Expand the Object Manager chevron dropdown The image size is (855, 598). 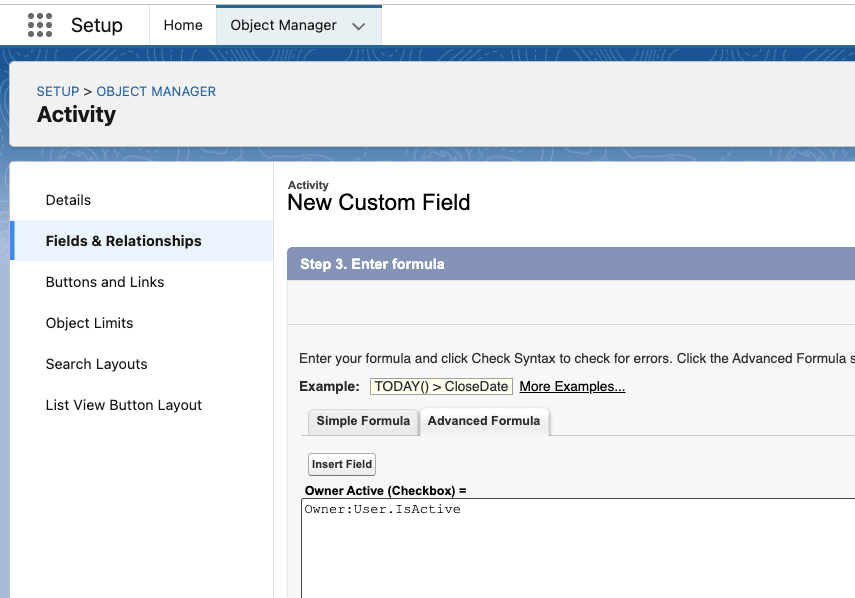(x=358, y=26)
